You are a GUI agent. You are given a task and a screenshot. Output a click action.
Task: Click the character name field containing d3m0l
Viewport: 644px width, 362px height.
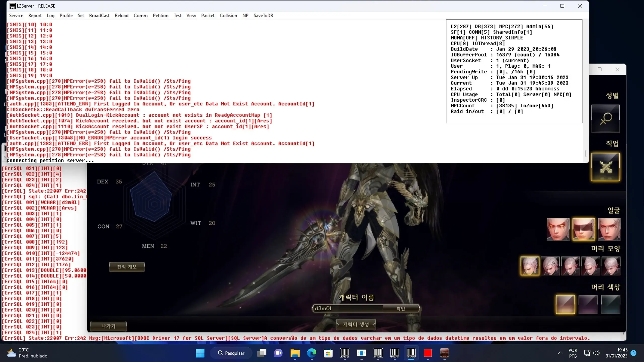click(348, 308)
